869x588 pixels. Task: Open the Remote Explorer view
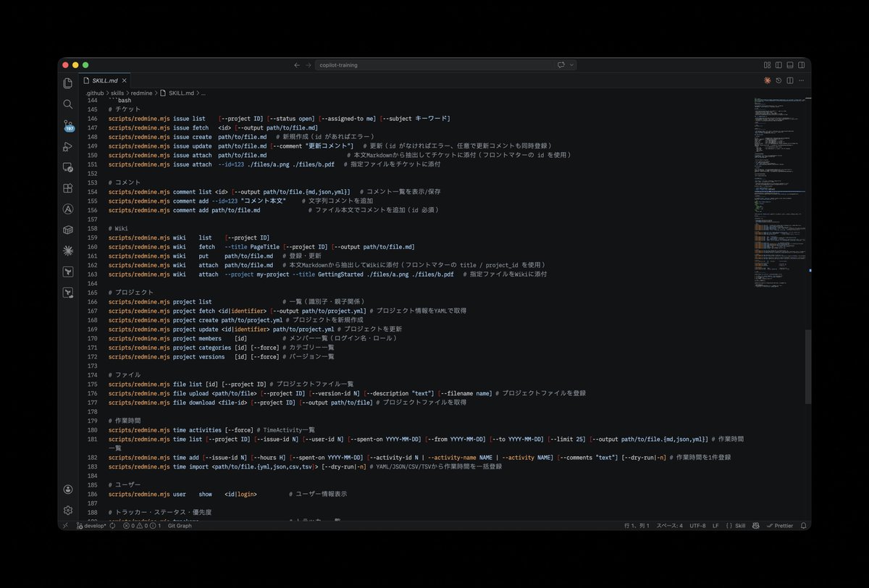68,167
